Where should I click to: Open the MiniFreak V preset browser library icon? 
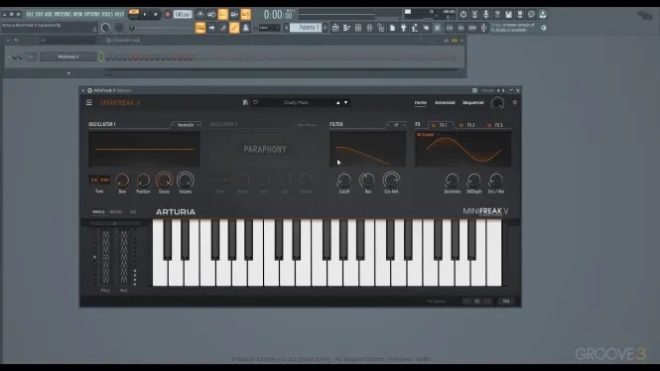pos(245,102)
